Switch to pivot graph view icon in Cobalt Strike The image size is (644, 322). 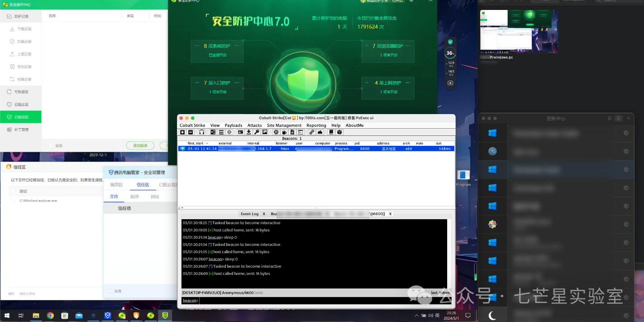[213, 132]
